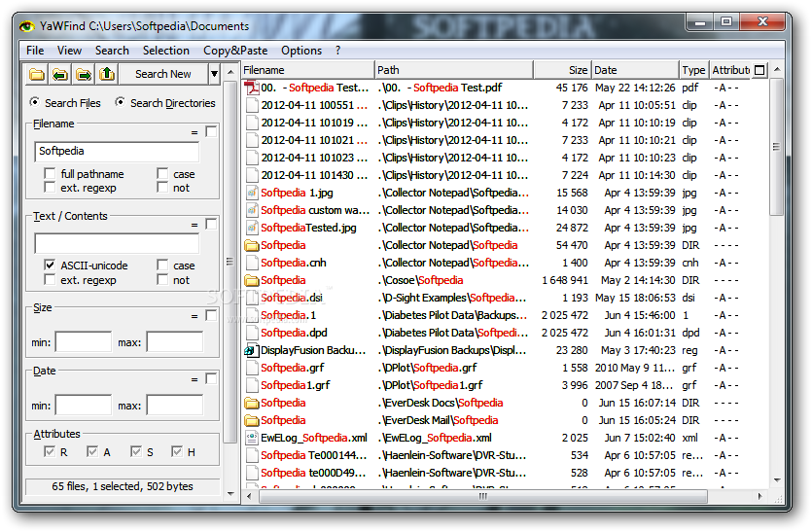
Task: Click the results horizontal scrollbar thumb
Action: (x=482, y=497)
